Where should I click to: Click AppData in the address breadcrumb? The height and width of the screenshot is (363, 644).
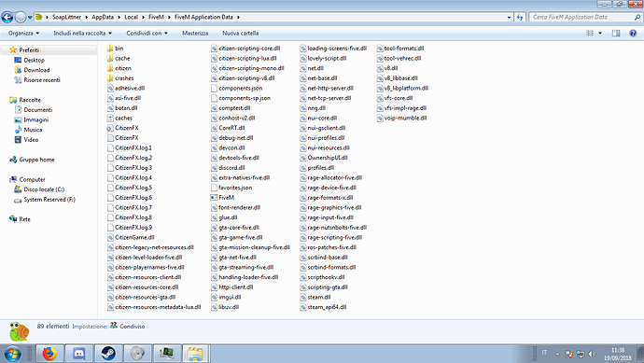pyautogui.click(x=103, y=17)
